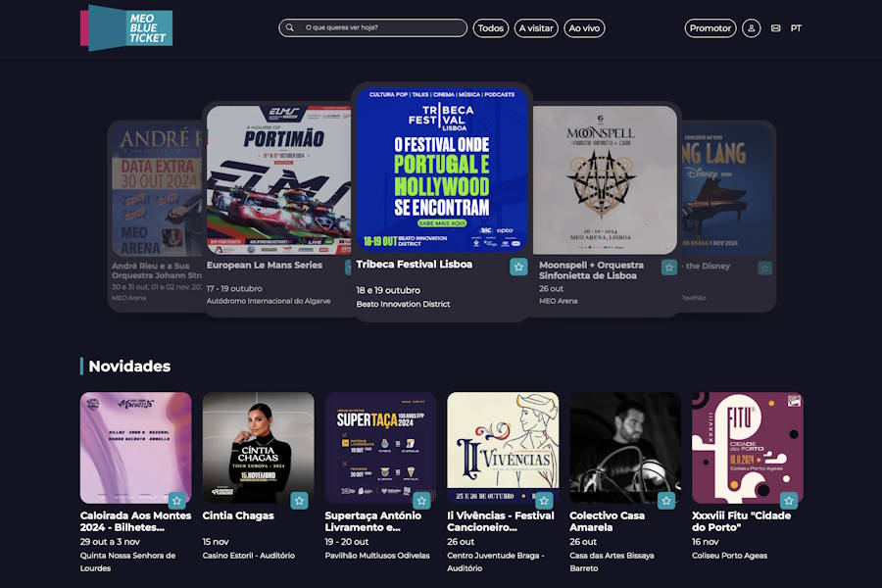Open the user account icon
The height and width of the screenshot is (588, 882).
(751, 28)
